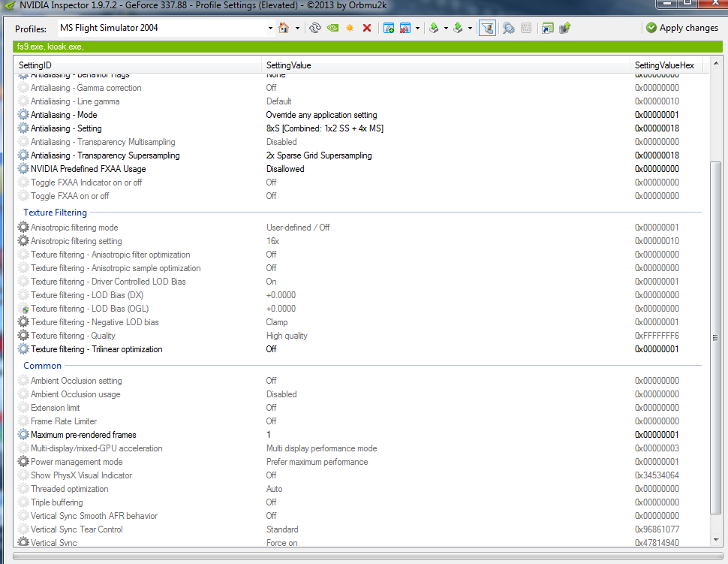The width and height of the screenshot is (728, 564).
Task: Click the SettingID column header
Action: (x=138, y=65)
